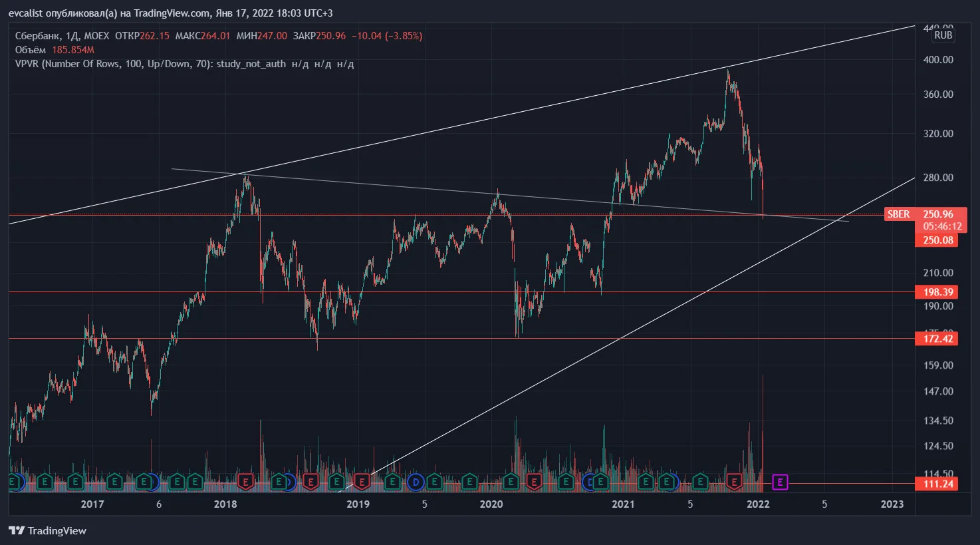Select the 250.96 current price label
980x545 pixels.
point(938,214)
